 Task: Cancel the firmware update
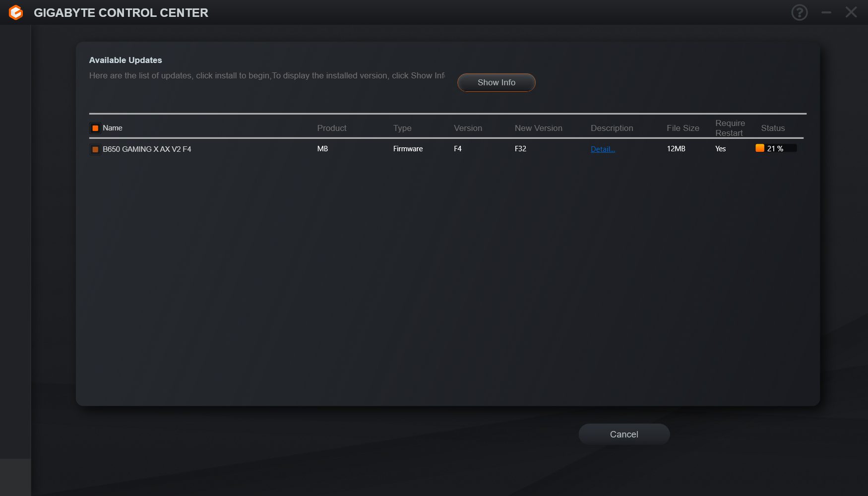(624, 434)
